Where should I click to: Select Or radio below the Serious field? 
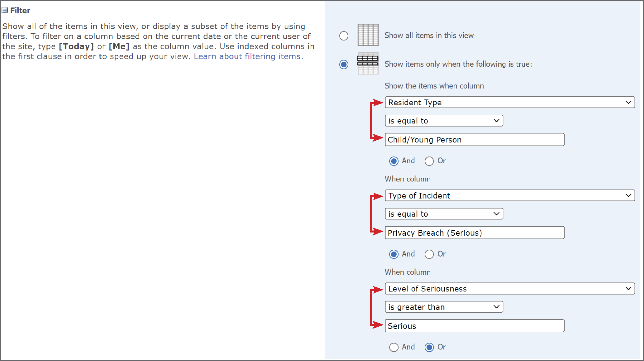429,347
